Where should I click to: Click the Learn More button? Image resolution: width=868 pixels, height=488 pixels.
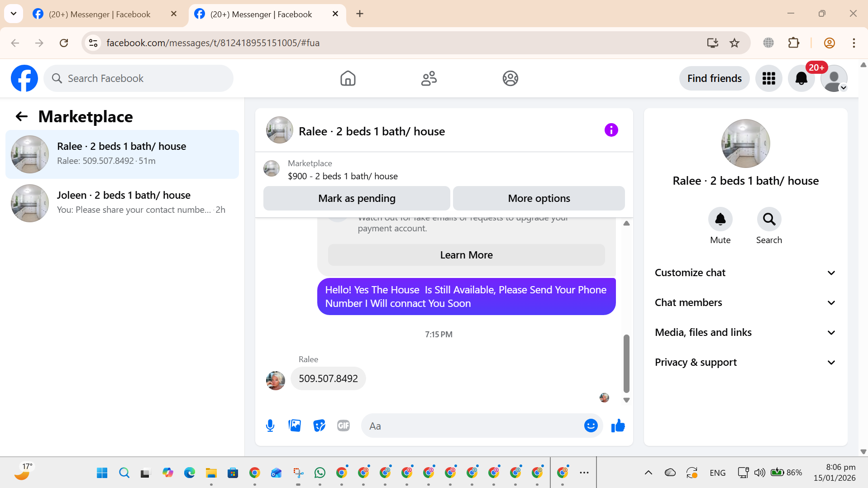click(x=466, y=255)
